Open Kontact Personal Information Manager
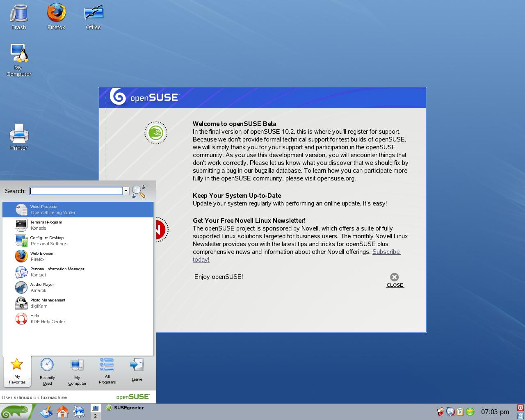 click(x=78, y=272)
